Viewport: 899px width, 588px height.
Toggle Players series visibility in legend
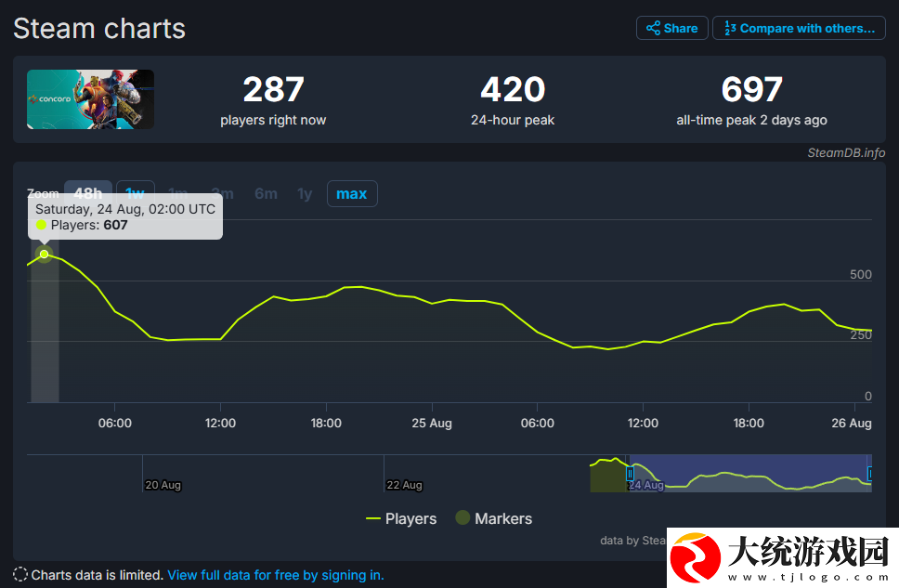click(x=401, y=518)
